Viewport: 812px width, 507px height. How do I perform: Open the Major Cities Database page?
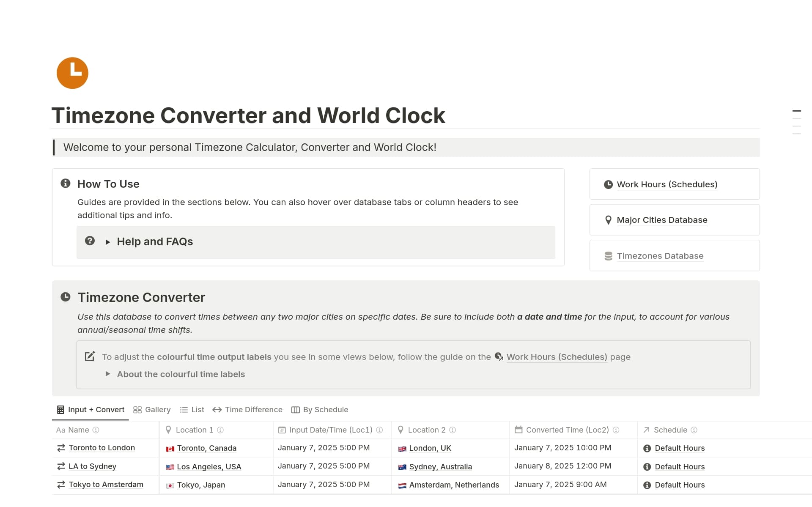[x=662, y=220]
